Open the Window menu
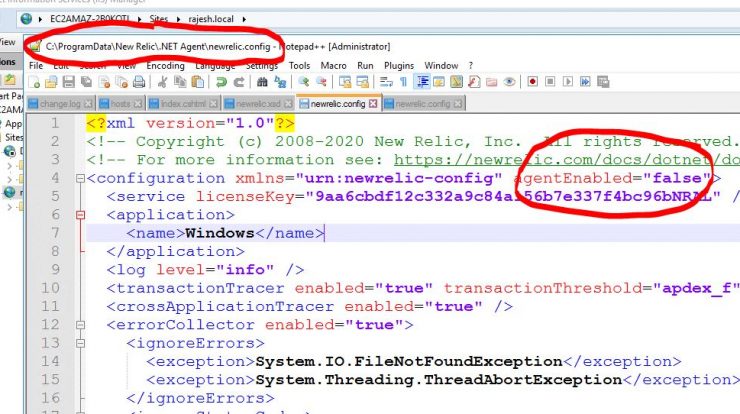This screenshot has height=414, width=740. (x=441, y=66)
